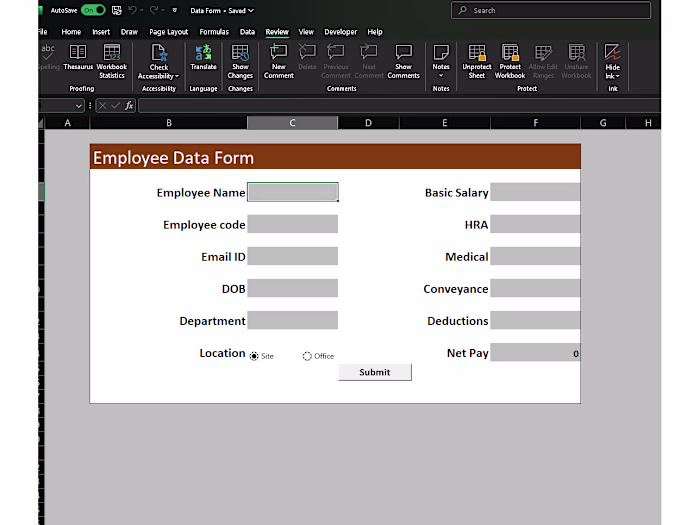Click the Basic Salary input cell

[535, 192]
